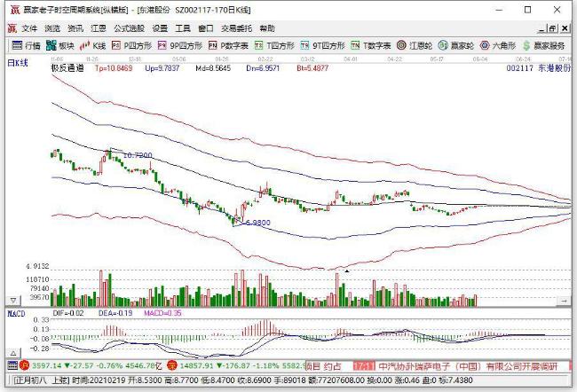Viewport: 577px width, 392px height.
Task: Open the 窗口 menu
Action: tap(206, 28)
